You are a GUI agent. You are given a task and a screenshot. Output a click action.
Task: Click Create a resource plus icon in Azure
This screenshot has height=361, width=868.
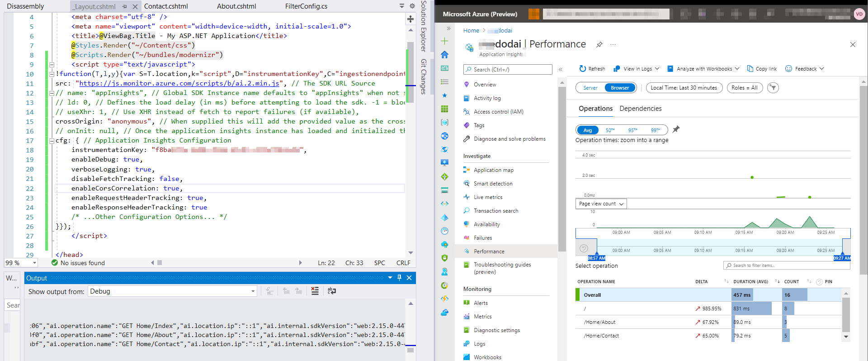(x=445, y=41)
